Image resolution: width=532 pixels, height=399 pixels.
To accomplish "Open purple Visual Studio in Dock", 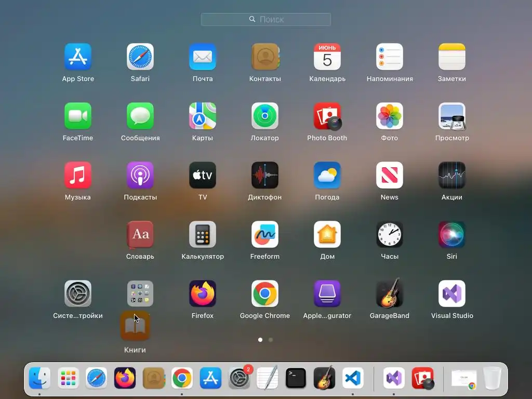I will point(394,378).
